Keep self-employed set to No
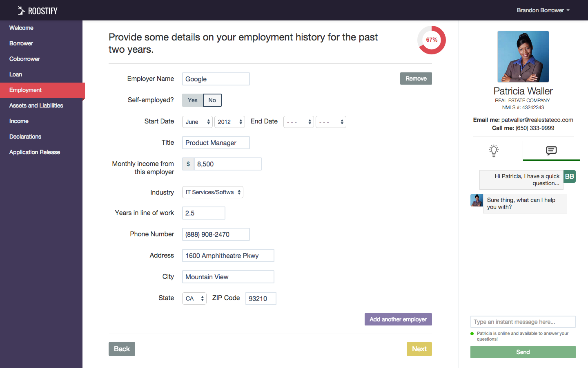 pos(212,100)
